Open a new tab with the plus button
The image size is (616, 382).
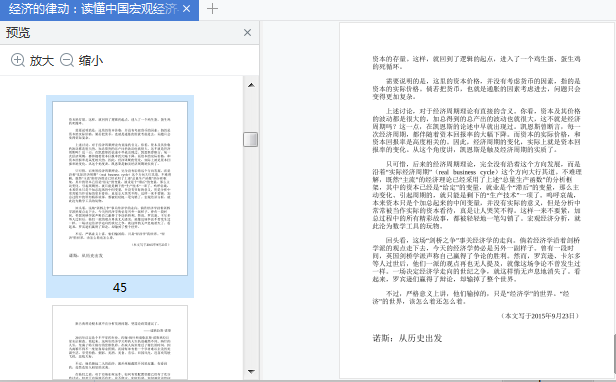coord(212,9)
